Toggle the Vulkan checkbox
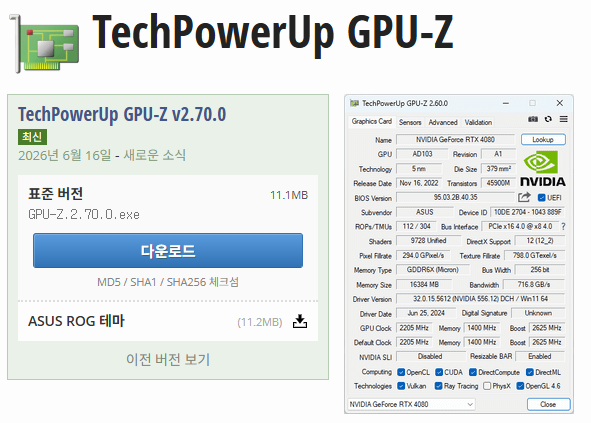 401,386
